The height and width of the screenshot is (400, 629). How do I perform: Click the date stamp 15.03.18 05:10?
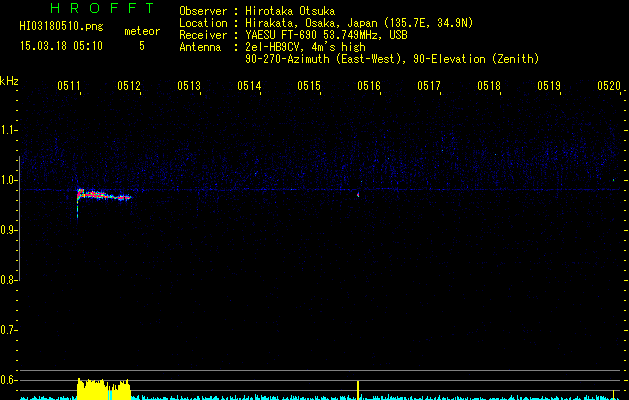pyautogui.click(x=61, y=46)
